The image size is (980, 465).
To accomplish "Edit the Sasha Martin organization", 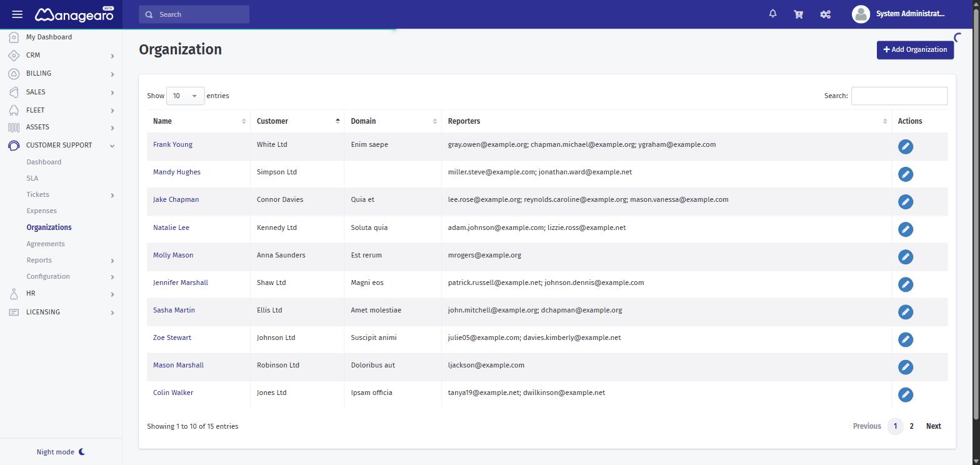I will [x=905, y=312].
